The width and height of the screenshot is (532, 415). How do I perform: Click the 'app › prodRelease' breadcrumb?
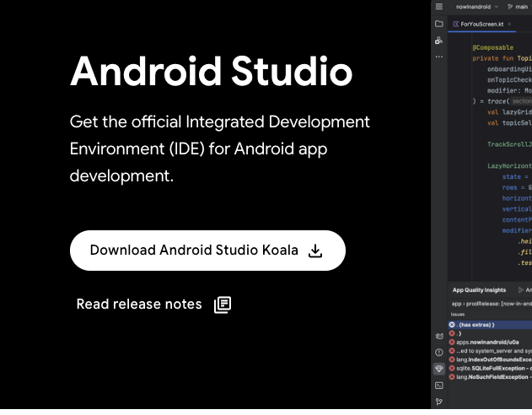tap(492, 304)
